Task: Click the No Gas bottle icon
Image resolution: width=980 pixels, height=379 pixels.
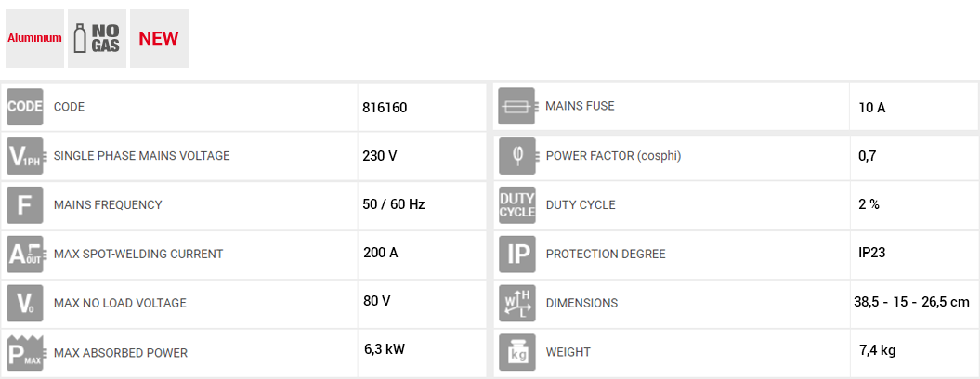Action: point(97,39)
